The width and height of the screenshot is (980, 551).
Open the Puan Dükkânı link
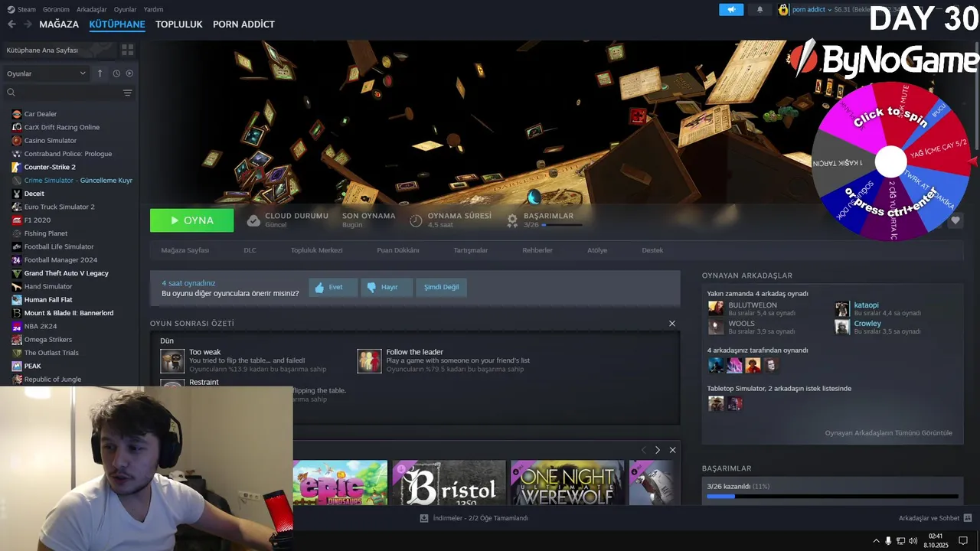[x=398, y=250]
